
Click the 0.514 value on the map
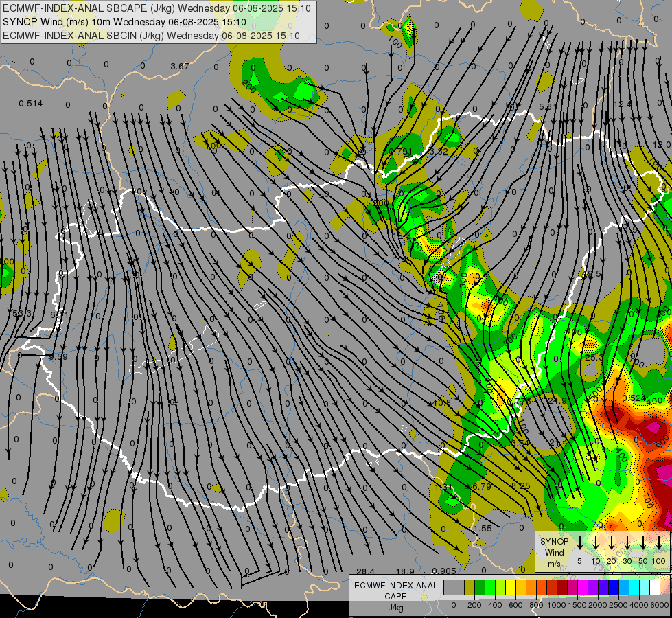tap(30, 104)
